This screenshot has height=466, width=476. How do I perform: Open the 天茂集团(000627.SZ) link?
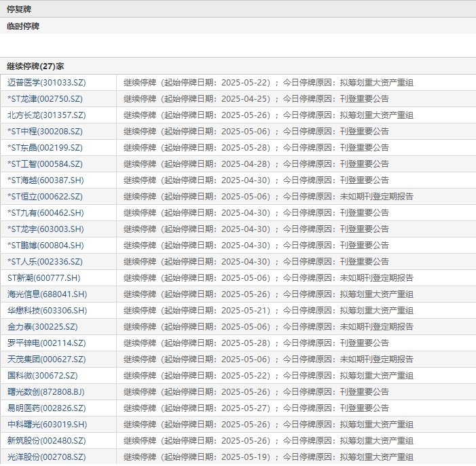click(x=47, y=360)
